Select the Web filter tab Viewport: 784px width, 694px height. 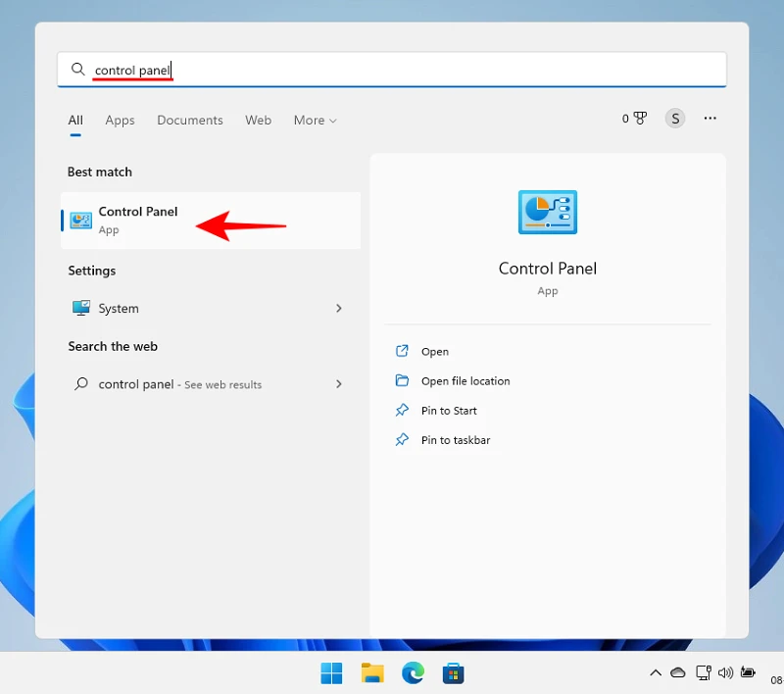(258, 121)
